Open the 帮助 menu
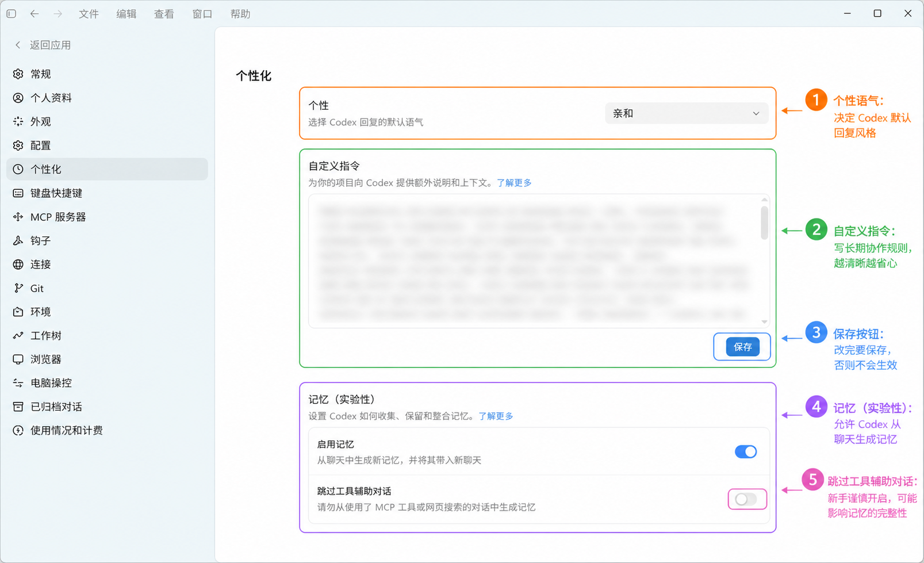This screenshot has width=924, height=563. coord(240,14)
